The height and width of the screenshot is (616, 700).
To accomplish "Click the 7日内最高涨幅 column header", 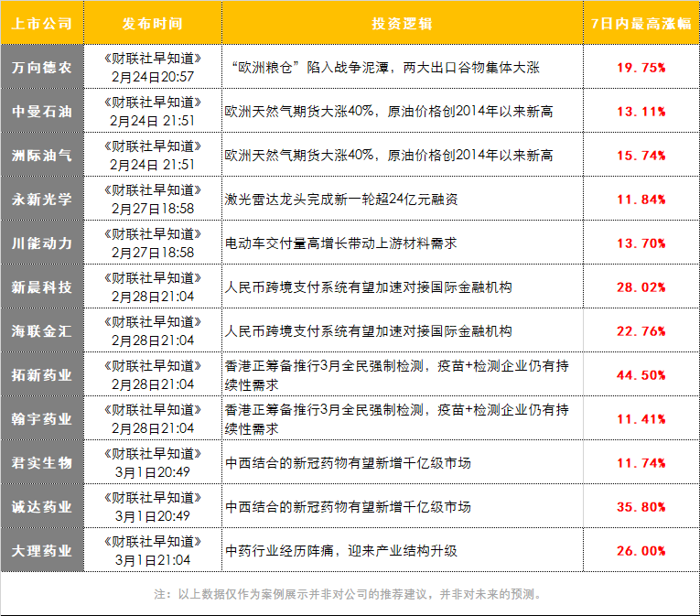I will click(x=641, y=23).
